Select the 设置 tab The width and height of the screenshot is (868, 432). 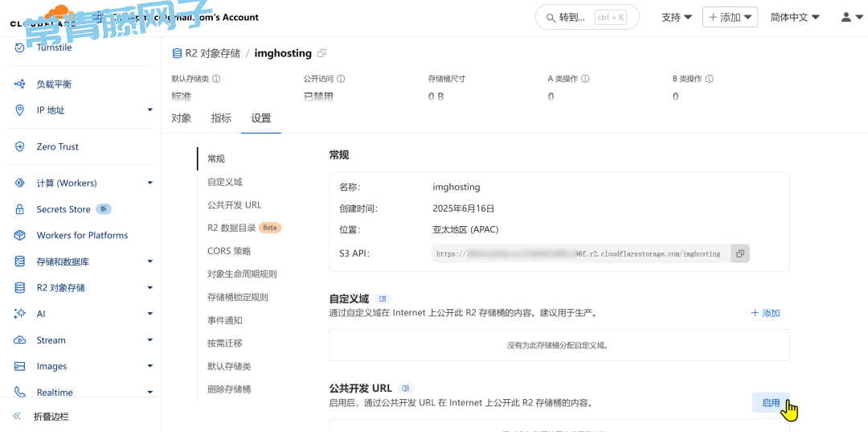[x=261, y=118]
